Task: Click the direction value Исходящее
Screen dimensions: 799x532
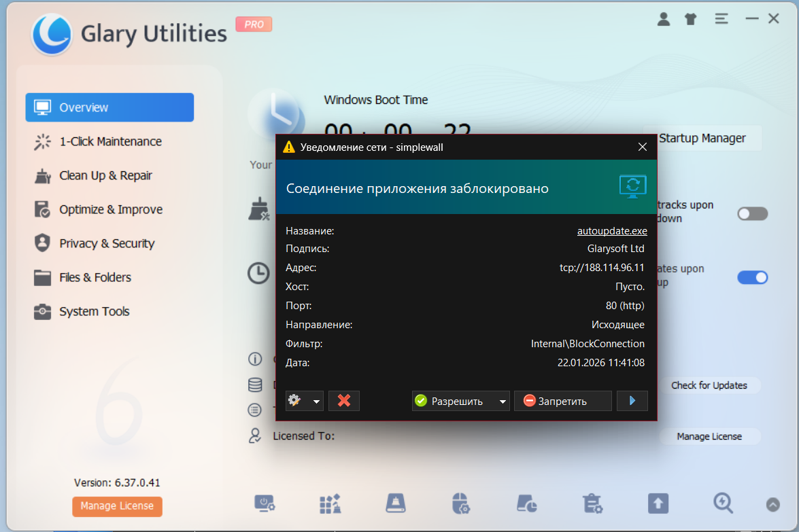Action: [617, 325]
